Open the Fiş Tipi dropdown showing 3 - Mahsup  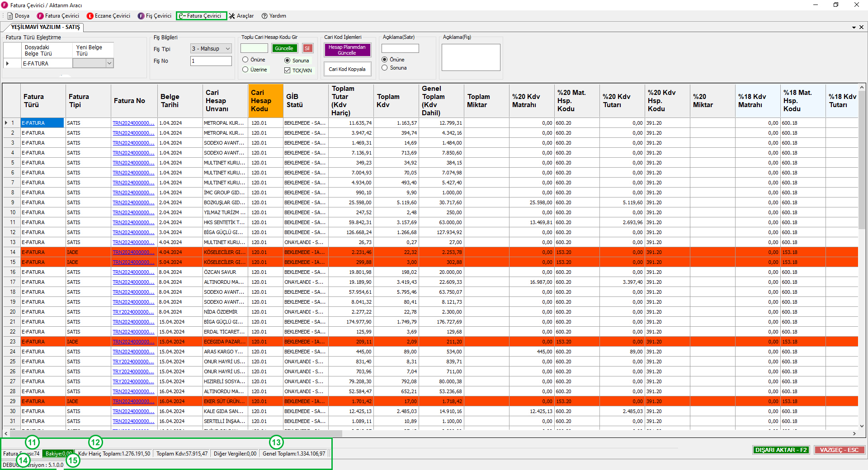point(211,49)
